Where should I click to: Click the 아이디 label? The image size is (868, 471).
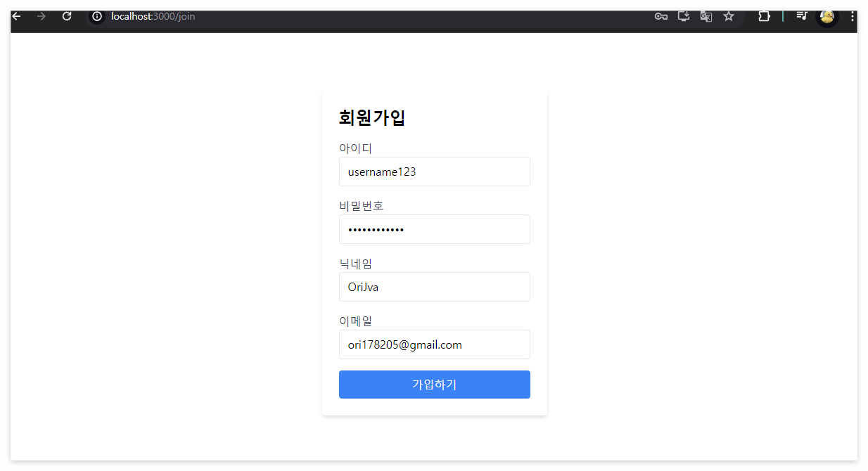(355, 148)
